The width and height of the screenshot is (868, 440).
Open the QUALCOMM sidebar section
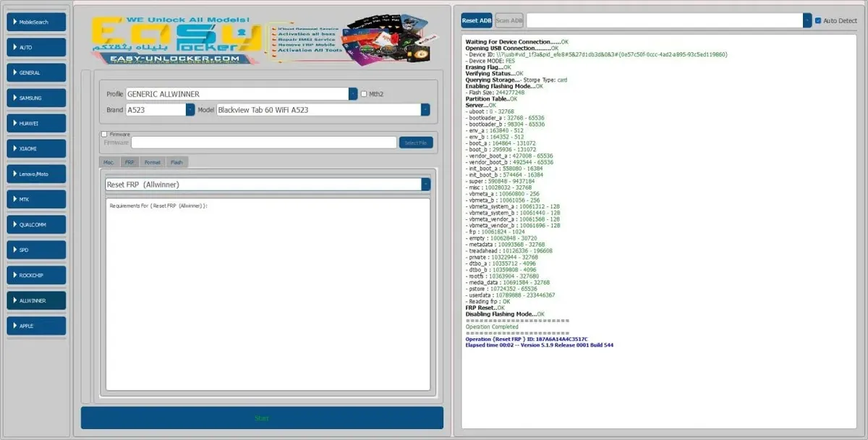click(x=36, y=224)
